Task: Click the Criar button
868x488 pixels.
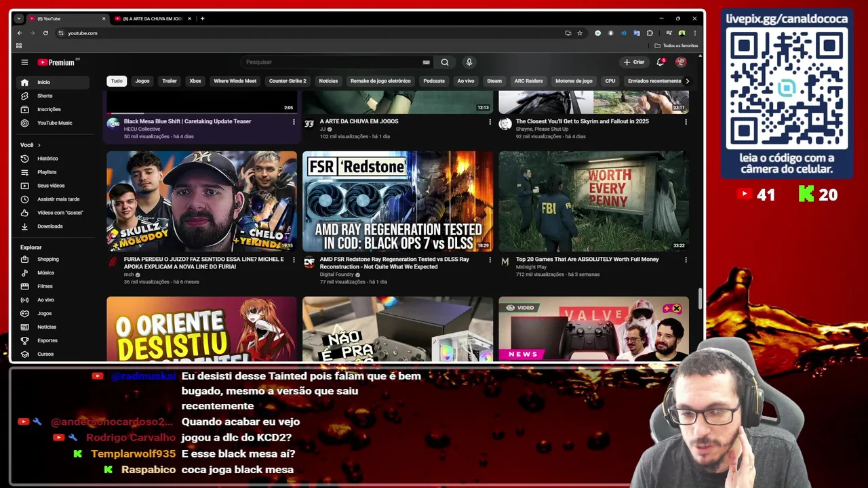Action: coord(634,62)
